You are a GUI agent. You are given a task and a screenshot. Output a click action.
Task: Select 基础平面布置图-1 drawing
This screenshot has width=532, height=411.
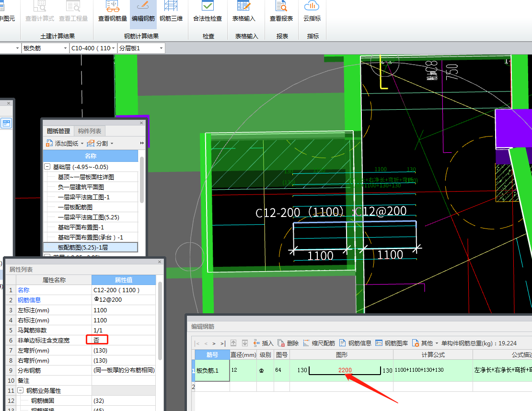(x=81, y=227)
